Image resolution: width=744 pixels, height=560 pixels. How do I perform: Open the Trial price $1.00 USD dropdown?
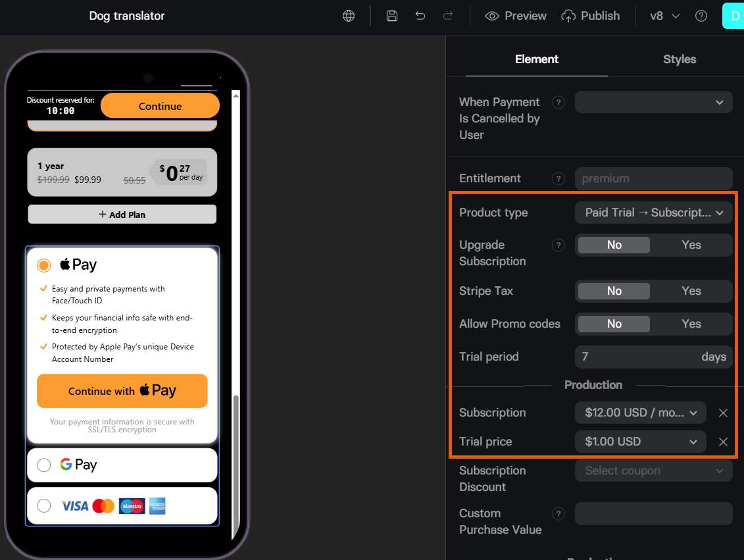tap(641, 442)
